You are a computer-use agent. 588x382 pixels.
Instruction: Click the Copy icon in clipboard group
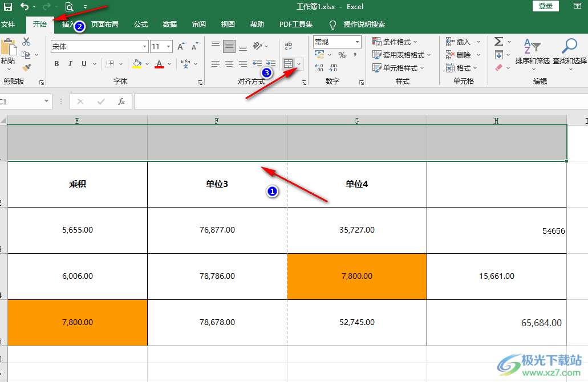click(26, 55)
